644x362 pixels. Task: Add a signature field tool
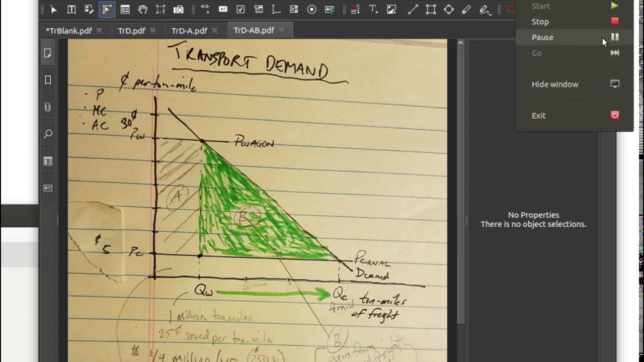tap(330, 10)
